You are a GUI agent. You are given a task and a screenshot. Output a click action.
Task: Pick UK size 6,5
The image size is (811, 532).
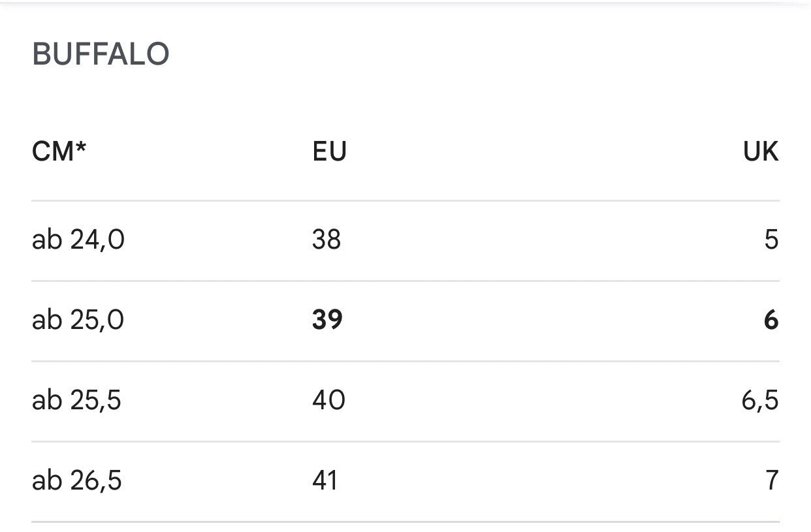[760, 400]
